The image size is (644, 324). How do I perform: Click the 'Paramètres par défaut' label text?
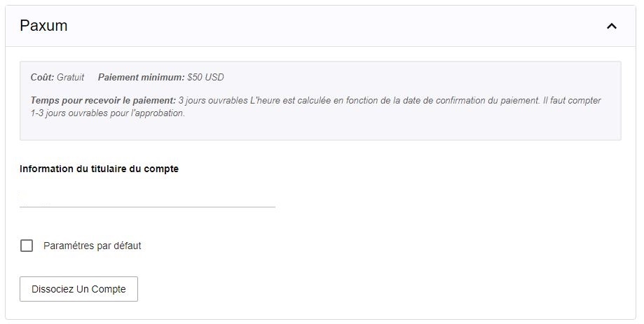(x=92, y=246)
